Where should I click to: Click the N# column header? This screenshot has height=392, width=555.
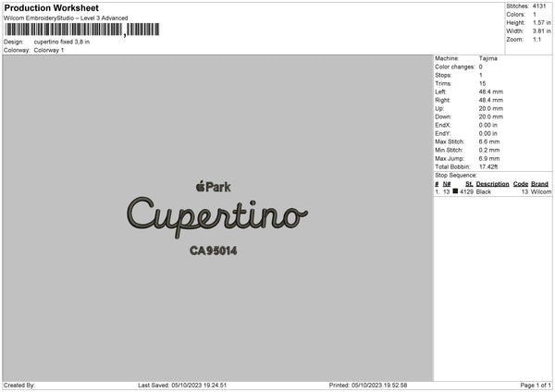[x=447, y=184]
